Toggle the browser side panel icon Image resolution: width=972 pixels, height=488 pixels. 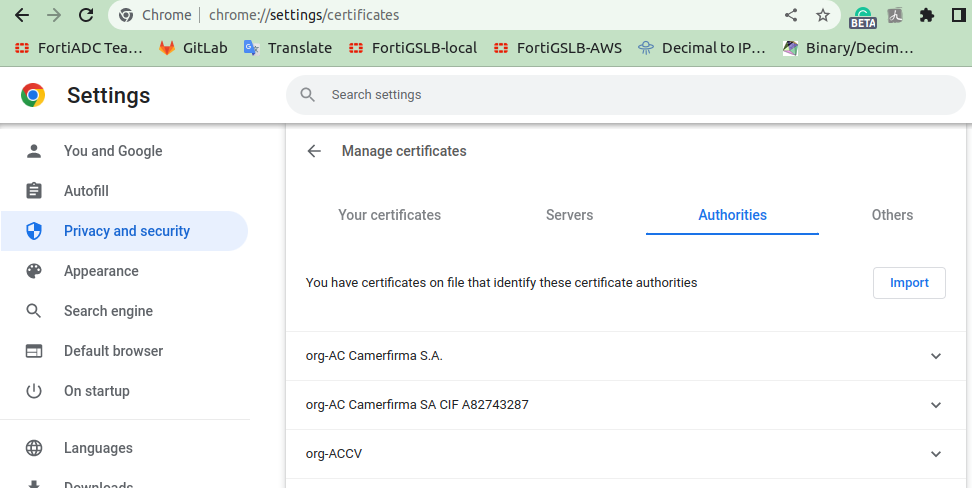click(958, 15)
